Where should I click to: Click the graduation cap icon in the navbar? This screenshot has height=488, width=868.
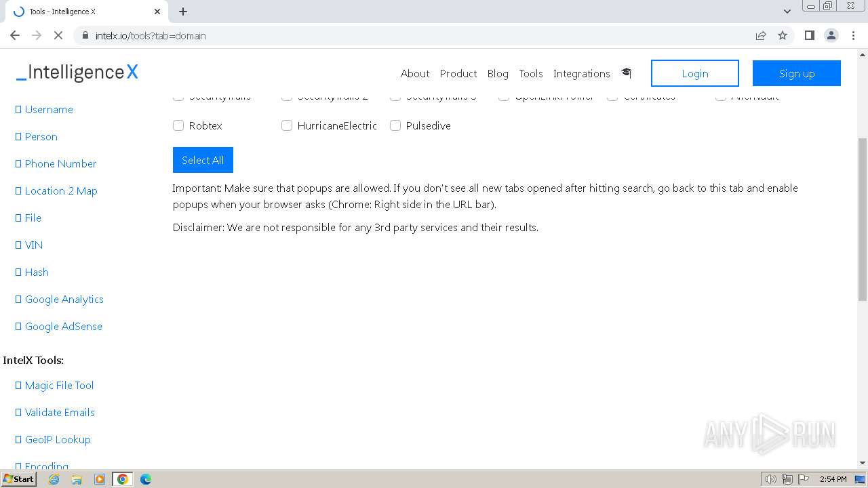[626, 73]
